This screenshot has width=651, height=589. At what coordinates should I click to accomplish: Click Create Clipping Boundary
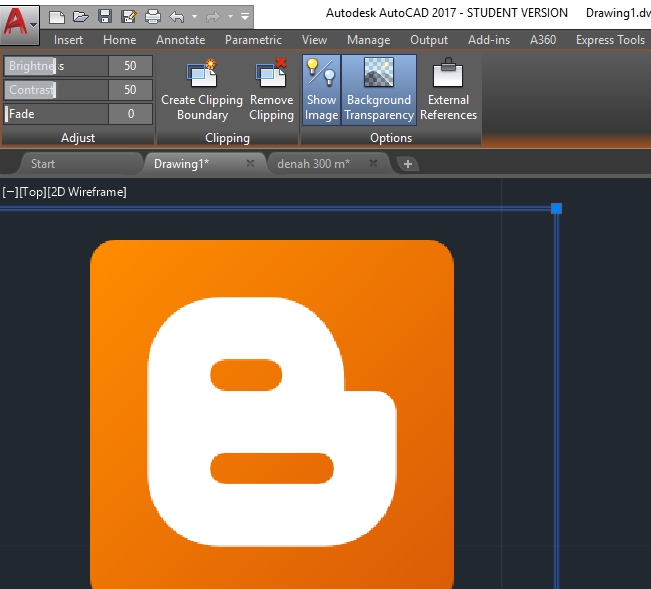[x=202, y=90]
